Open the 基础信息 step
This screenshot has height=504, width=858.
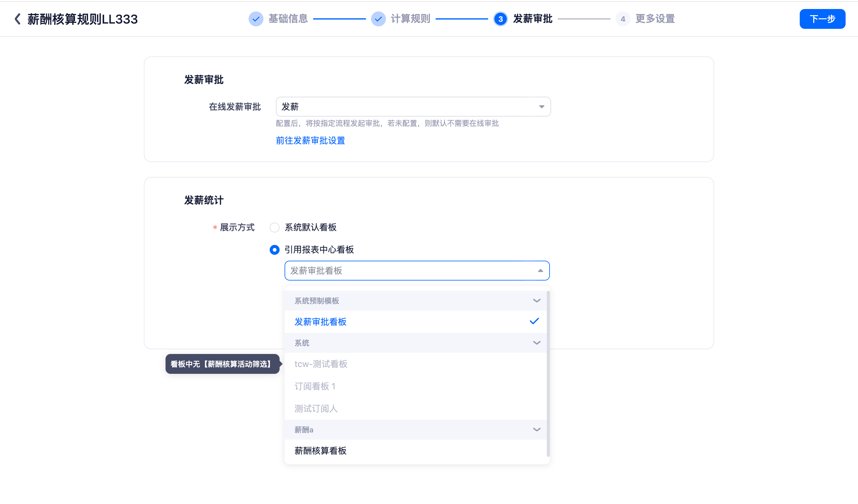click(288, 19)
